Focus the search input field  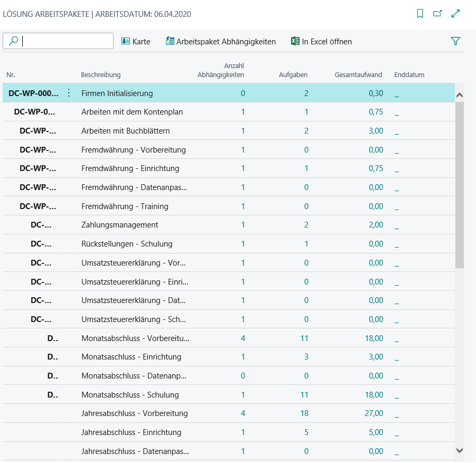66,41
